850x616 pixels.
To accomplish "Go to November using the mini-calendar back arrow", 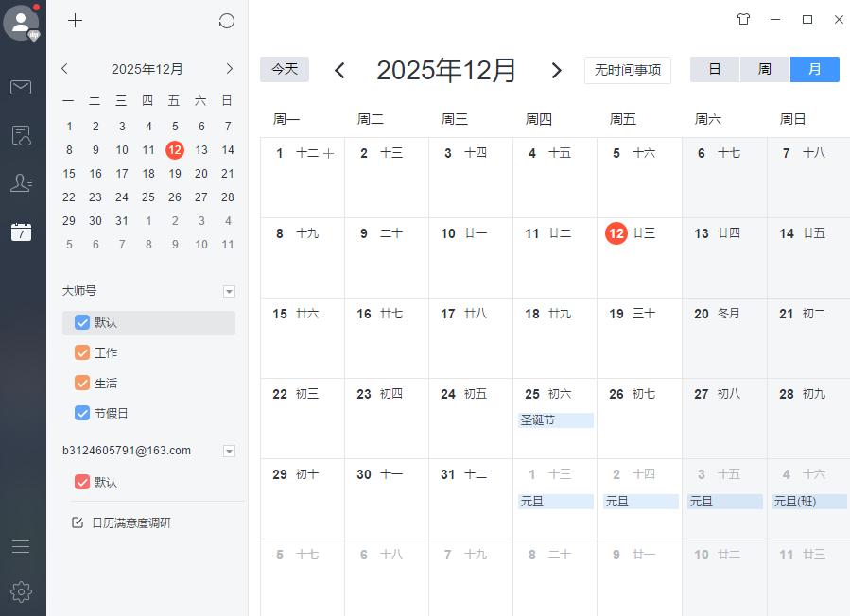I will [x=64, y=68].
